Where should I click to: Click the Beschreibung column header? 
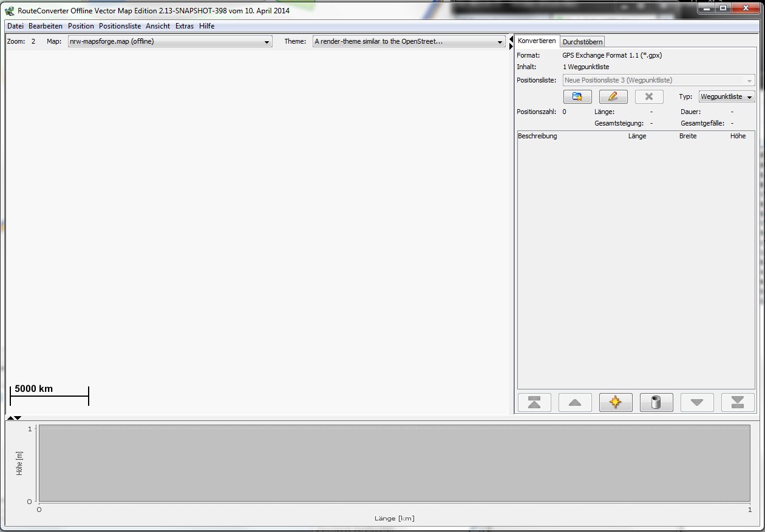537,136
